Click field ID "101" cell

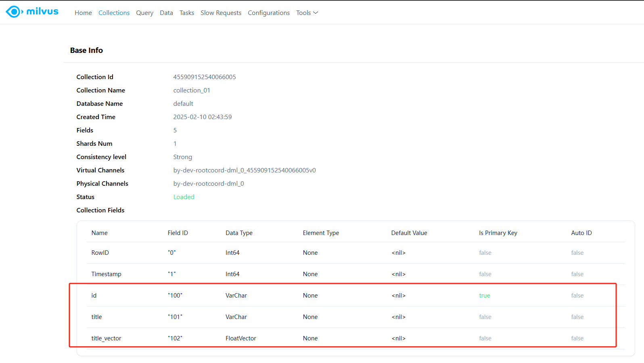(175, 317)
